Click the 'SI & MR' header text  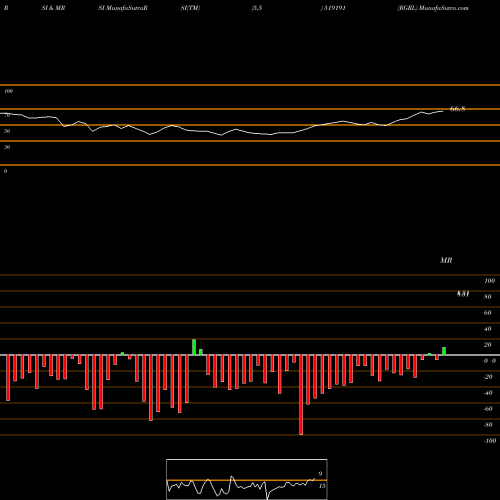[53, 8]
